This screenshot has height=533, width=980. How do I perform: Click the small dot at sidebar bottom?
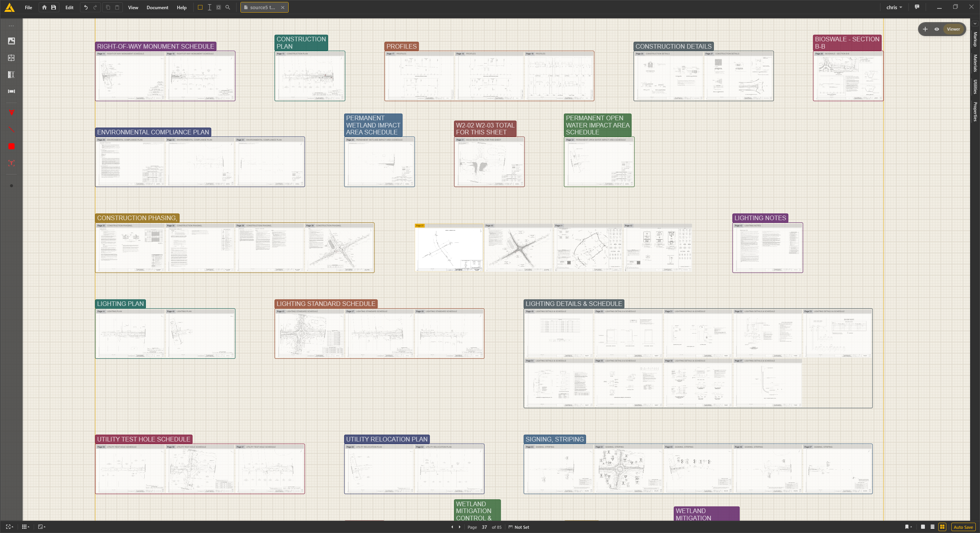[x=11, y=186]
